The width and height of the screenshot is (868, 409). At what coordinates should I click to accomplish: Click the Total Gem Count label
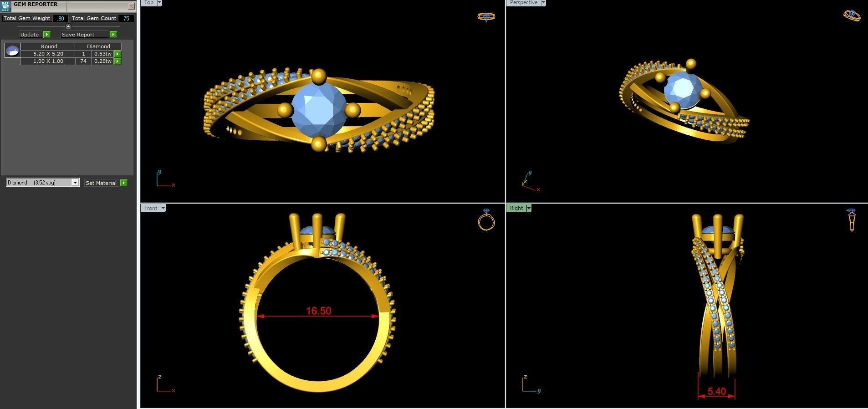pos(94,19)
